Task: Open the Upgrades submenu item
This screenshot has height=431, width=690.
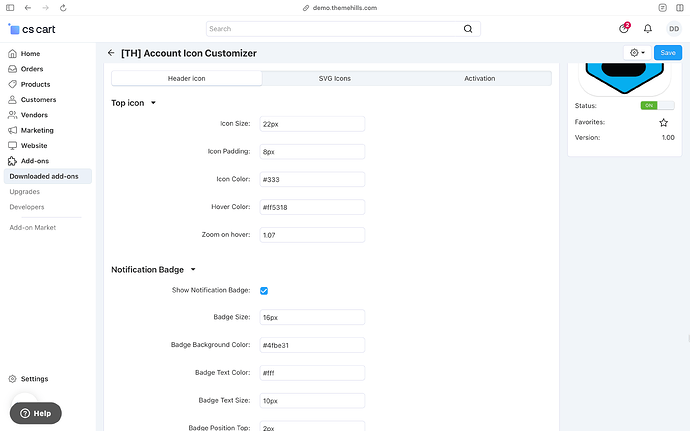Action: [x=25, y=192]
